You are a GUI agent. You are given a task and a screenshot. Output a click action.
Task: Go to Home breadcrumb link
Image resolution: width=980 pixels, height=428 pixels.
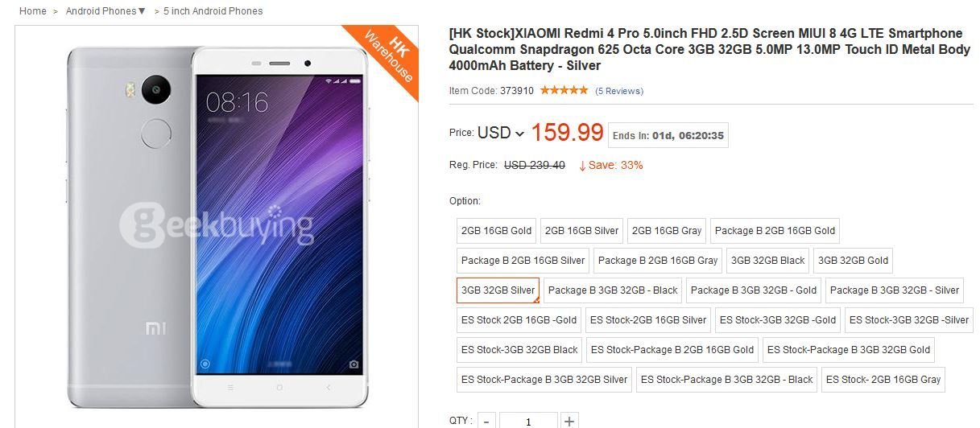tap(33, 11)
